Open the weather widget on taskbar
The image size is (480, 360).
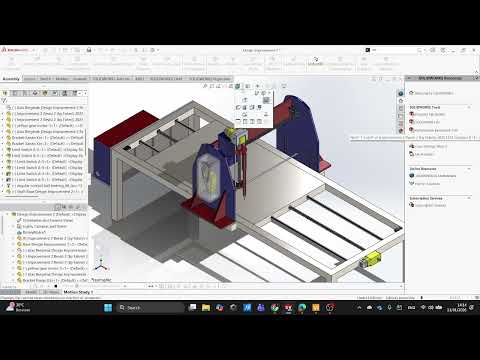[19, 307]
